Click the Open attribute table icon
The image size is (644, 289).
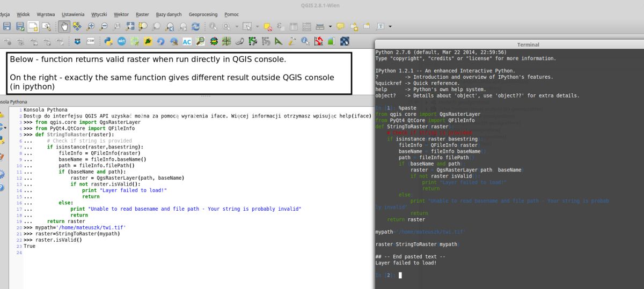(x=293, y=26)
